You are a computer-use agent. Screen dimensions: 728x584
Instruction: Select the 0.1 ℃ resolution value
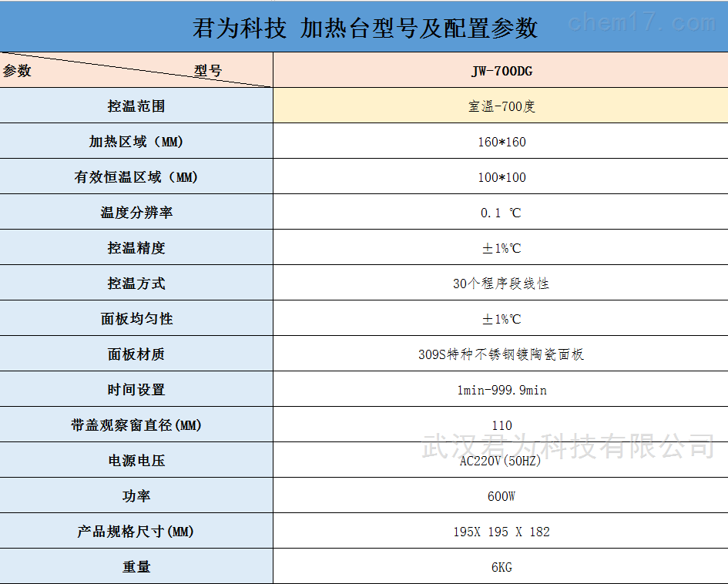(x=502, y=213)
